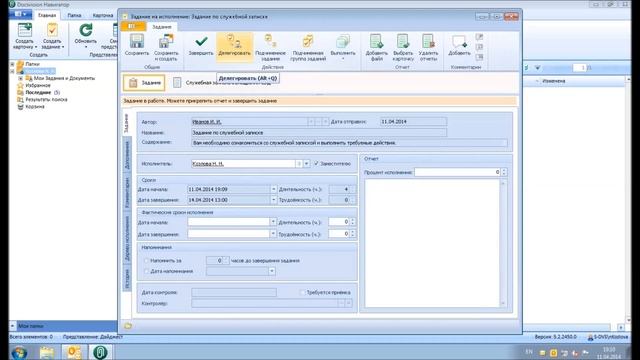Expand the Папки tree node

point(12,64)
